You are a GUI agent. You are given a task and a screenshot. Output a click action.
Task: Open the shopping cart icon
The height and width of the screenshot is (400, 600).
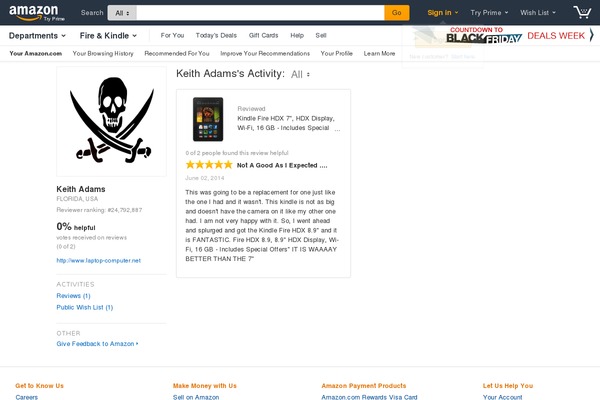point(582,12)
